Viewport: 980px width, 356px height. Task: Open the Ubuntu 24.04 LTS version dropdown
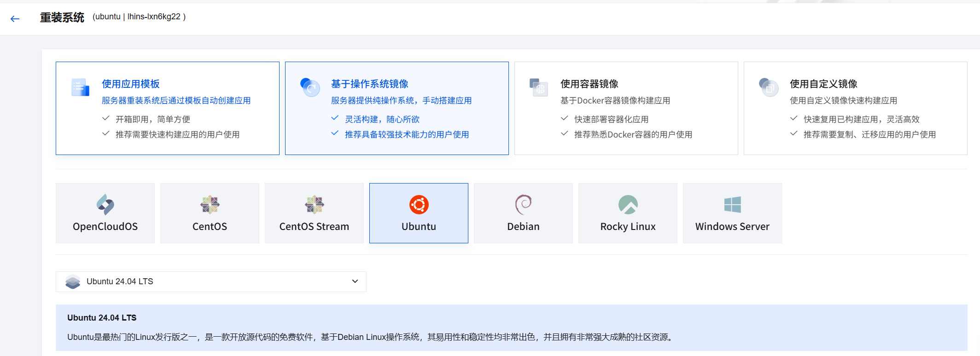(x=211, y=281)
